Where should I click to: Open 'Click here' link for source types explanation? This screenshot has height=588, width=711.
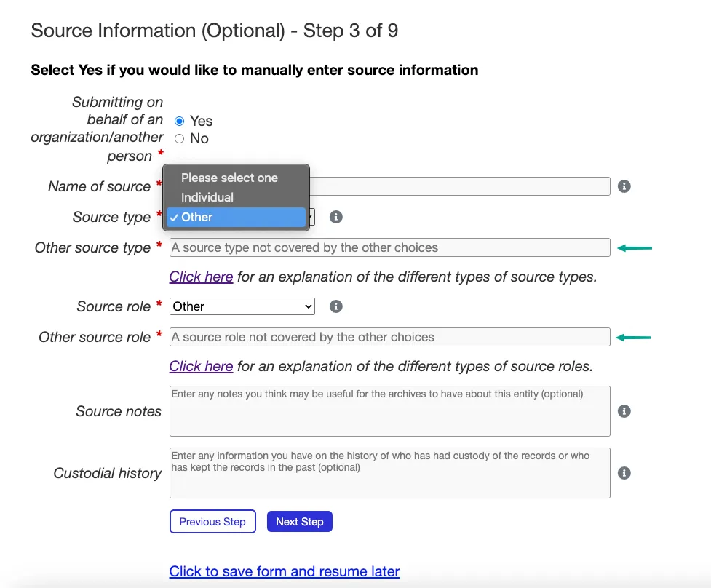pyautogui.click(x=201, y=277)
